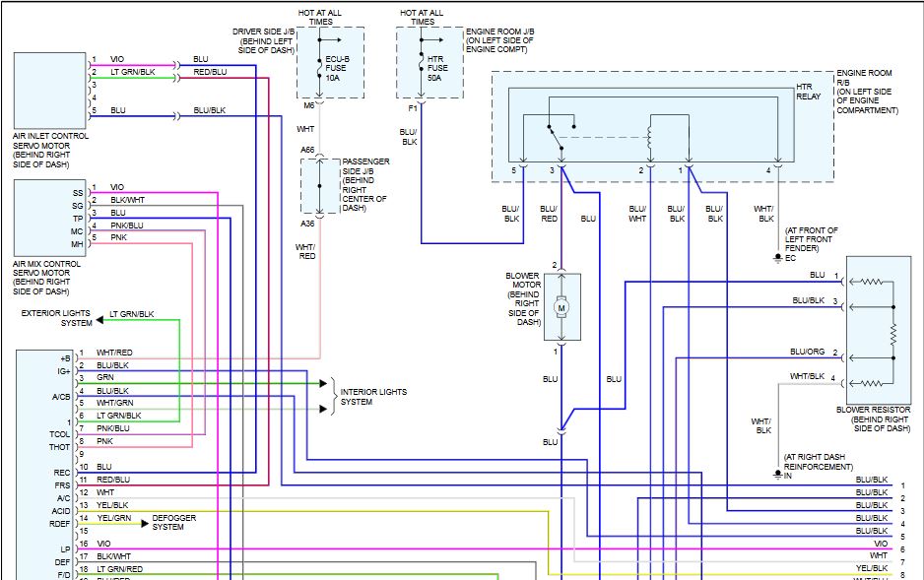Select the Interior Lights System label
Image resolution: width=924 pixels, height=580 pixels.
[373, 397]
